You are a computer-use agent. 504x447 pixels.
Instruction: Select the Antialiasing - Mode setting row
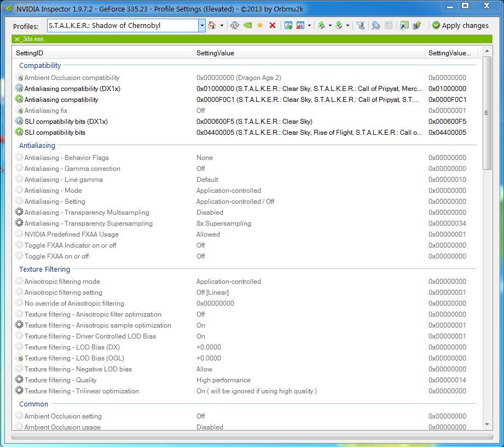247,191
